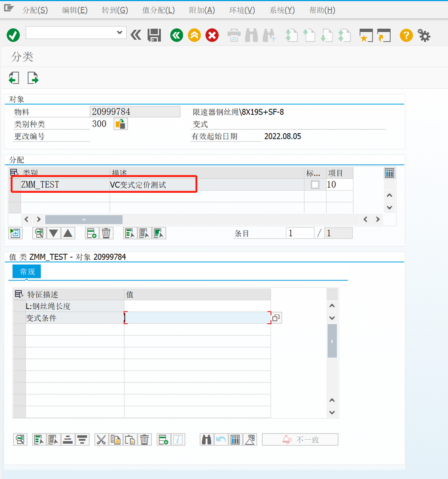
Task: Click the paste icon in bottom toolbar
Action: (x=130, y=440)
